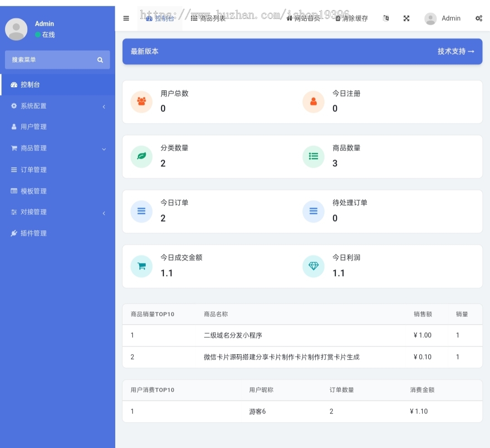
Task: Open the 商品列表 tab
Action: click(x=208, y=19)
